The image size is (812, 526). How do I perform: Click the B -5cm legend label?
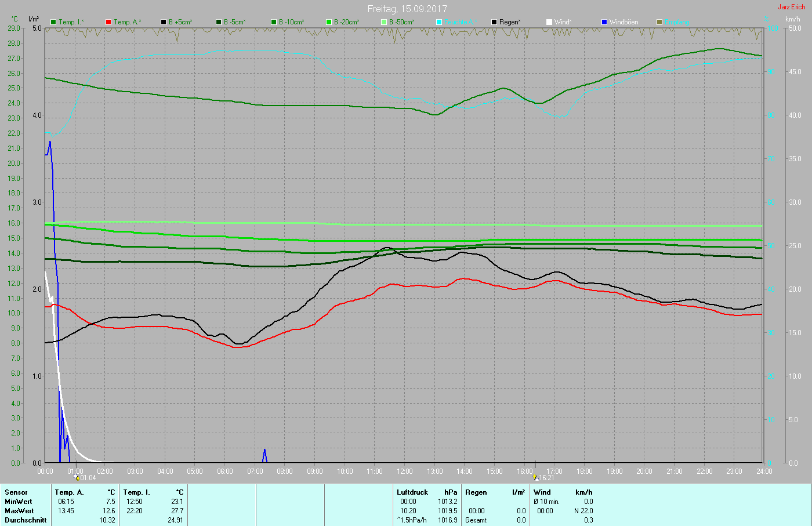click(x=235, y=22)
